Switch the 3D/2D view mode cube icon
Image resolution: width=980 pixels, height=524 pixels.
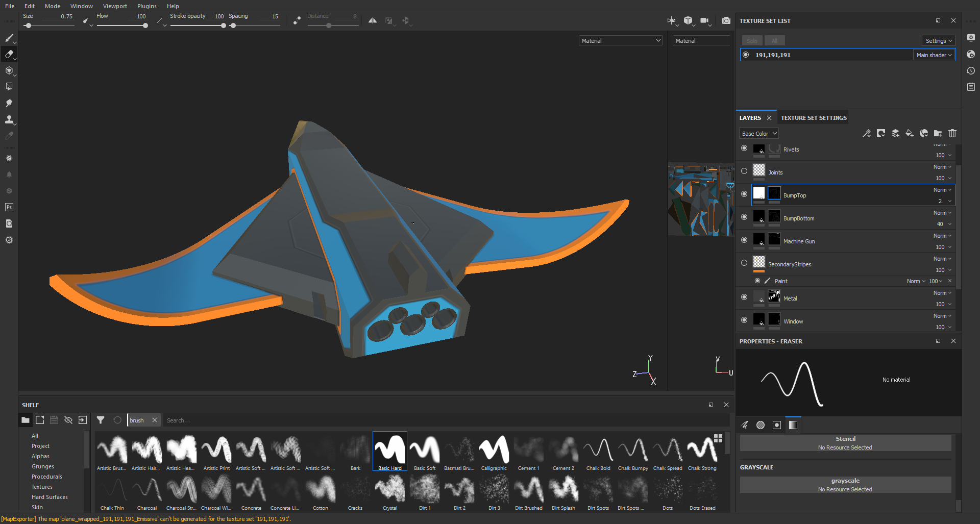pos(689,20)
